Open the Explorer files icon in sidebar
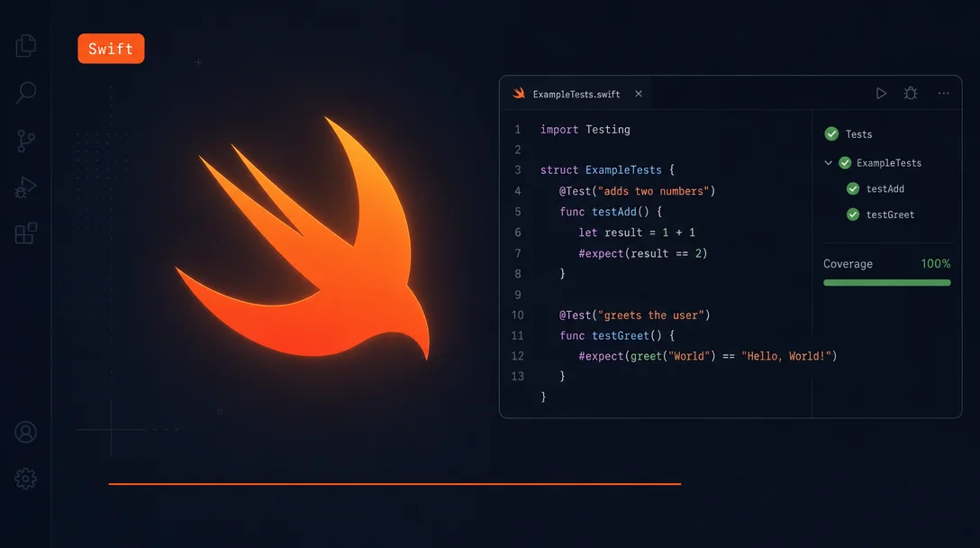 pos(25,46)
